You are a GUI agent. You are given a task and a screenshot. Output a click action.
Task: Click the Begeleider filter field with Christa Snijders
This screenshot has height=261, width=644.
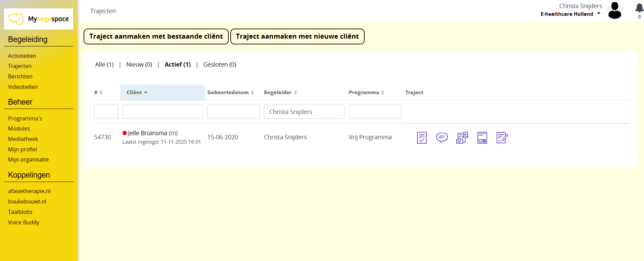[304, 112]
